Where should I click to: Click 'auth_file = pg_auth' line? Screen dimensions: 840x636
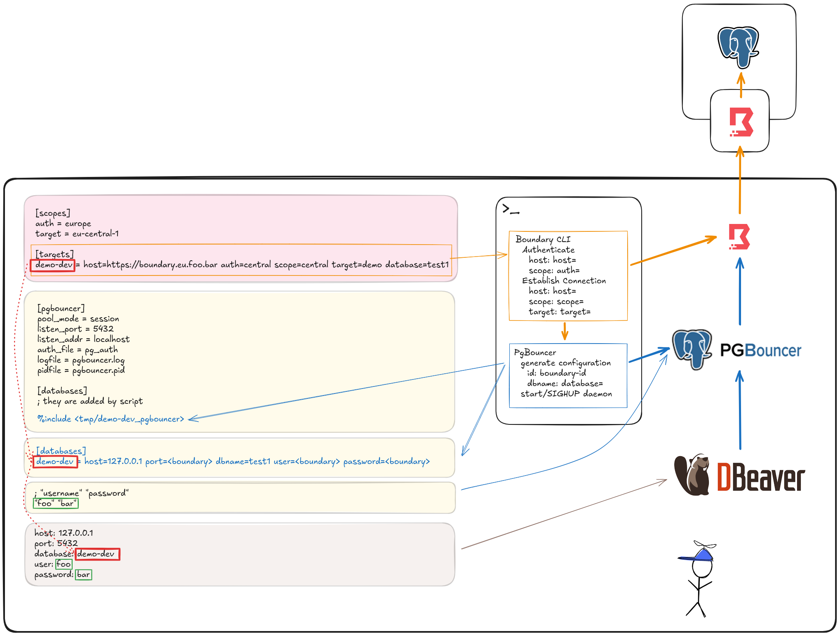pyautogui.click(x=78, y=350)
